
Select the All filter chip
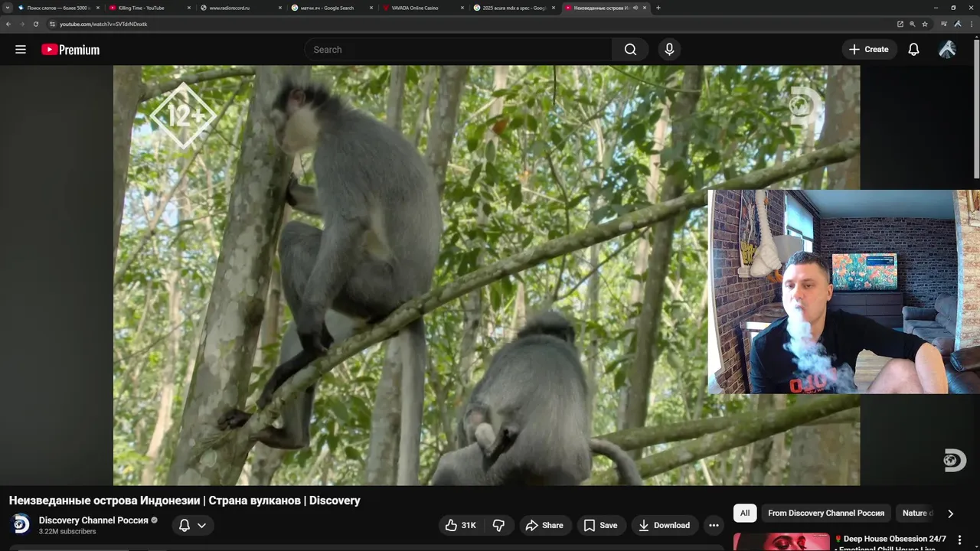pos(745,514)
